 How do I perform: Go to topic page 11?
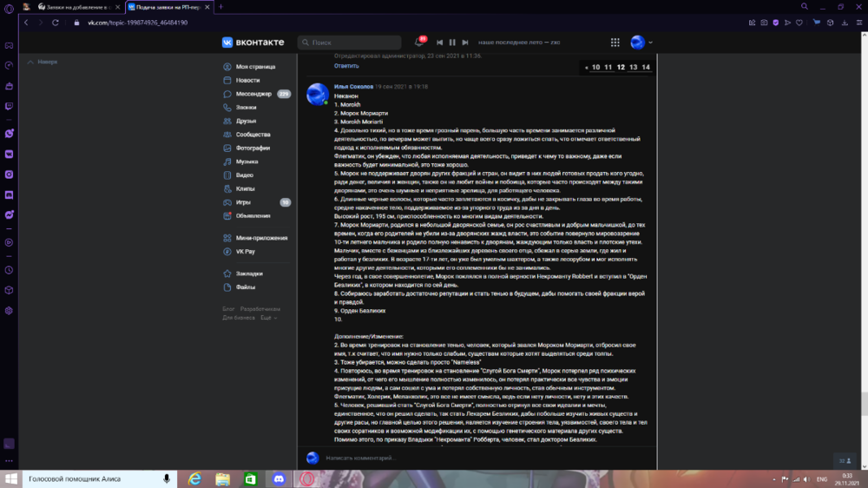[x=608, y=67]
